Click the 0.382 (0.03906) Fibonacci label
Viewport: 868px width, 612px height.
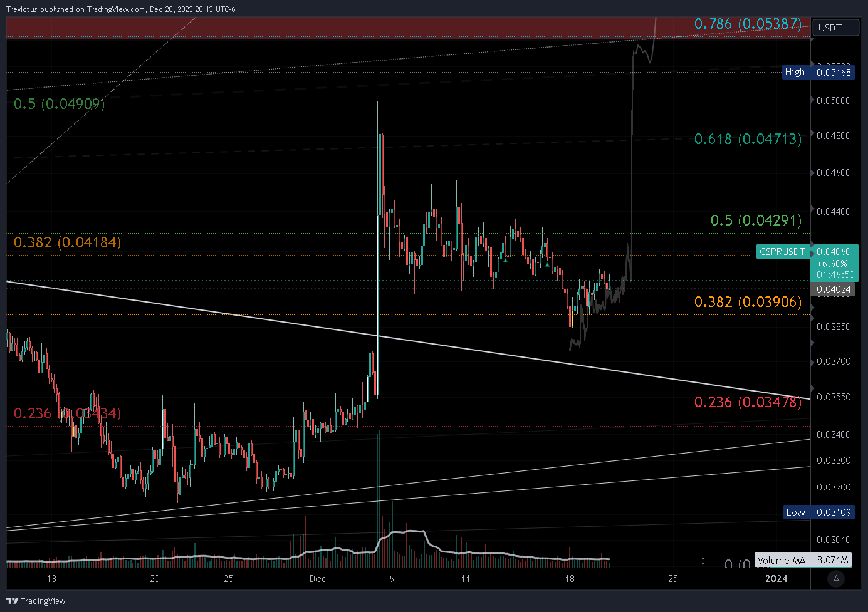click(x=748, y=302)
